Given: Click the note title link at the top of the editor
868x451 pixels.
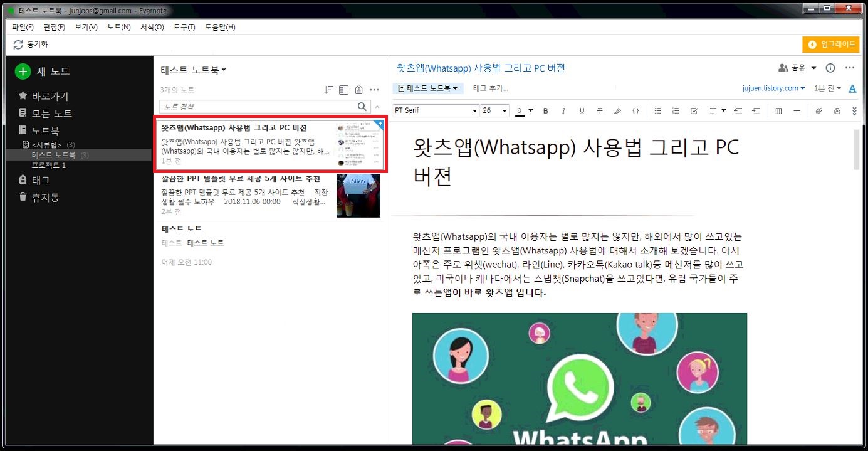Looking at the screenshot, I should (481, 68).
